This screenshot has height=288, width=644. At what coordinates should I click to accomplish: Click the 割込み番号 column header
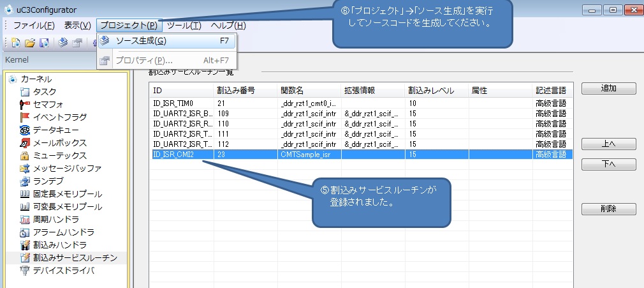(236, 91)
